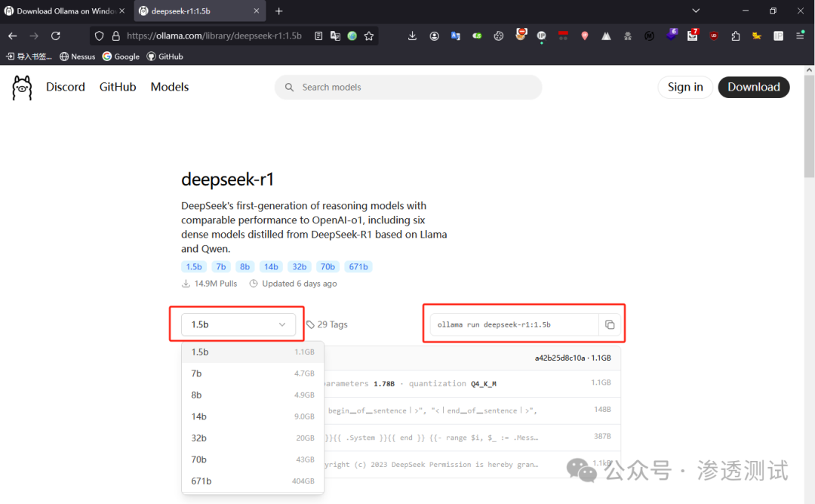This screenshot has height=504, width=815.
Task: Copy the ollama run command
Action: tap(610, 324)
